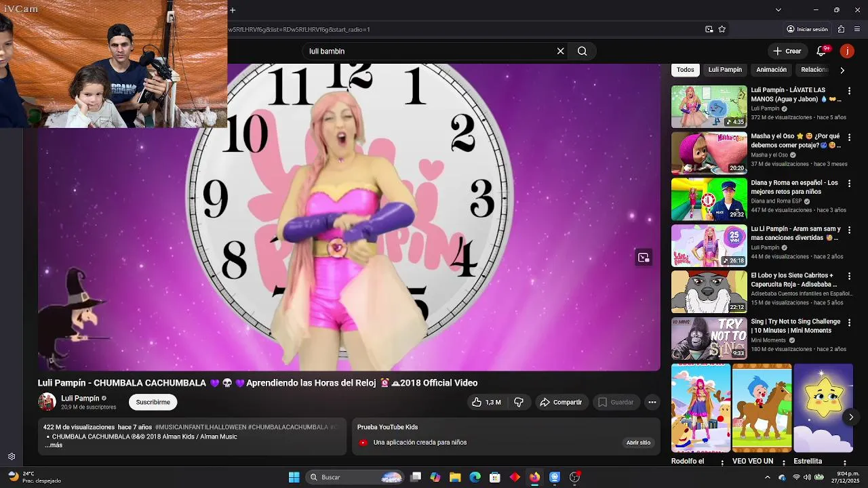Run the YouTube search with magnifier icon
868x488 pixels.
[583, 51]
